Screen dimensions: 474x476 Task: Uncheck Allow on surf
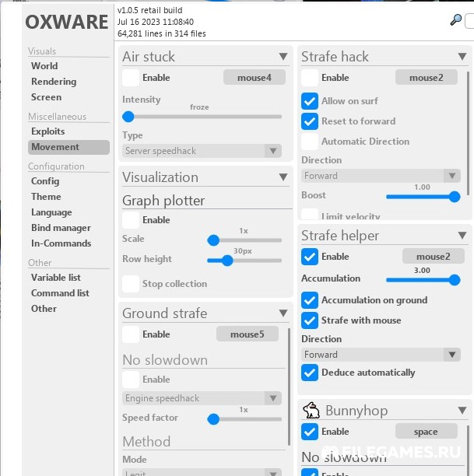pyautogui.click(x=310, y=101)
